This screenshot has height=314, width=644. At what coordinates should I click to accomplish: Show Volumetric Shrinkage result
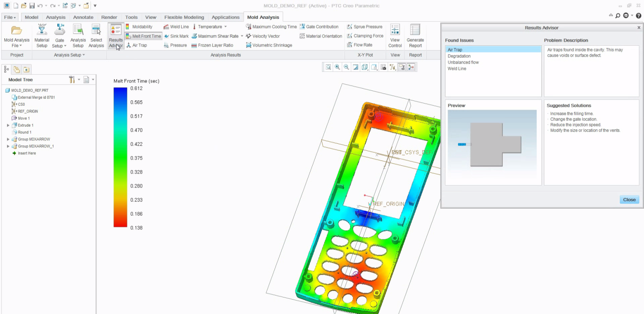[269, 45]
